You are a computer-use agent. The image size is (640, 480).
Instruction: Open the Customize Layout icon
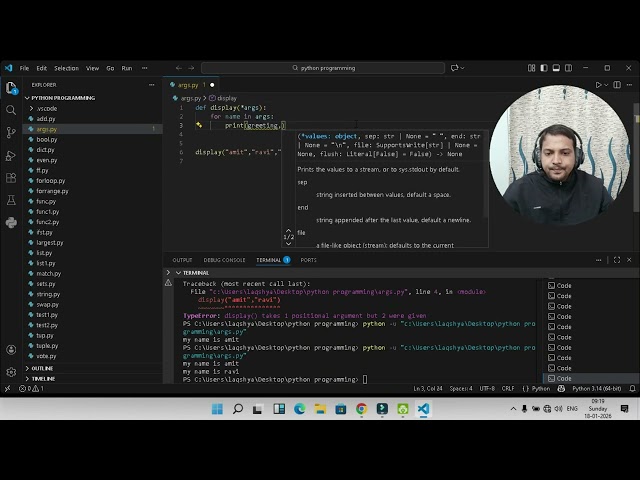[x=531, y=68]
